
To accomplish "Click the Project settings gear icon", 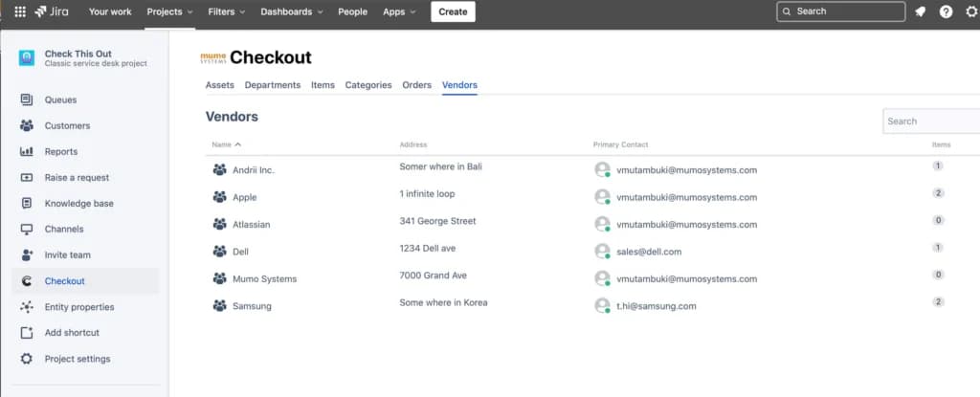I will (26, 359).
